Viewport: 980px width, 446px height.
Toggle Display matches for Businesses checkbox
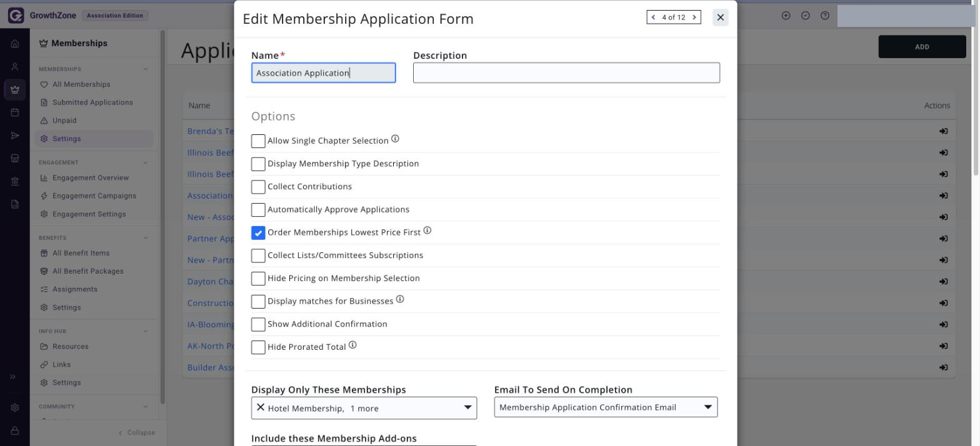(258, 301)
